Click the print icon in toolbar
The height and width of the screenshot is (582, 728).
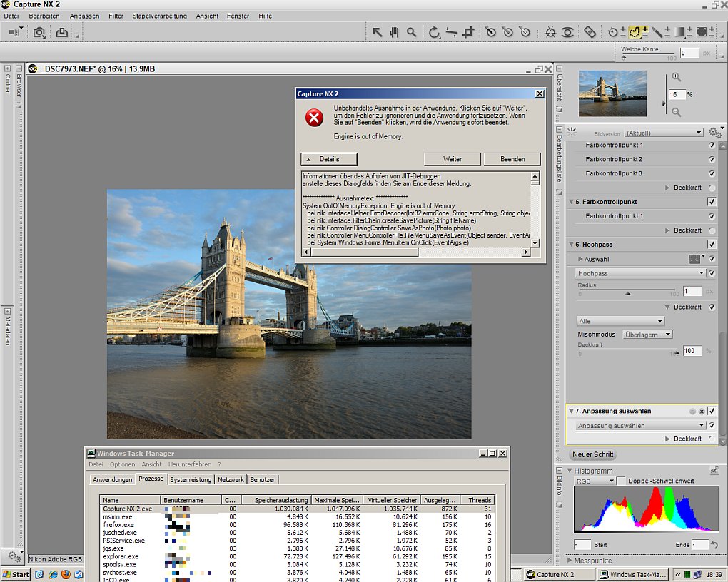click(62, 33)
